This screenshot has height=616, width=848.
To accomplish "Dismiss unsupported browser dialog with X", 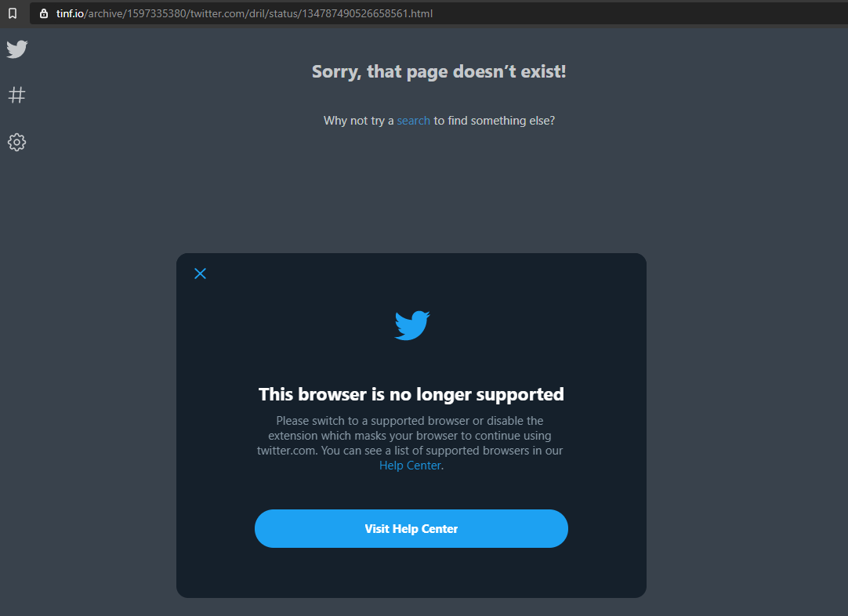I will 200,274.
